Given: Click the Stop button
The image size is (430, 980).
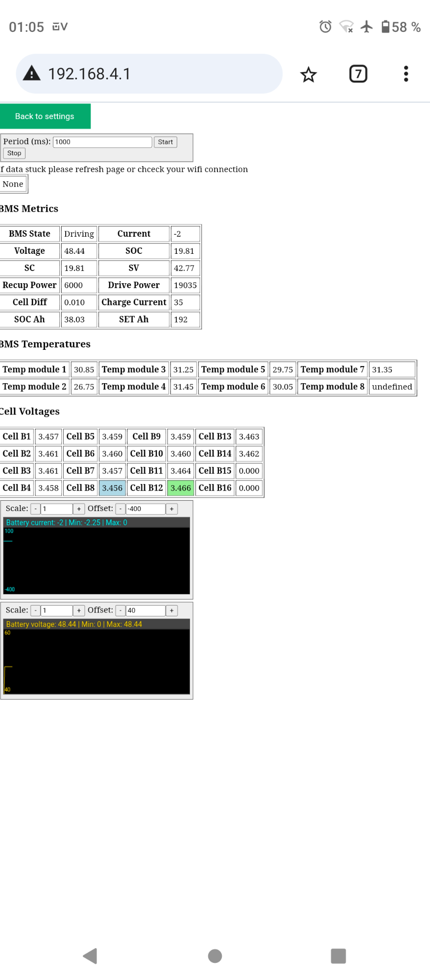Looking at the screenshot, I should (x=14, y=153).
